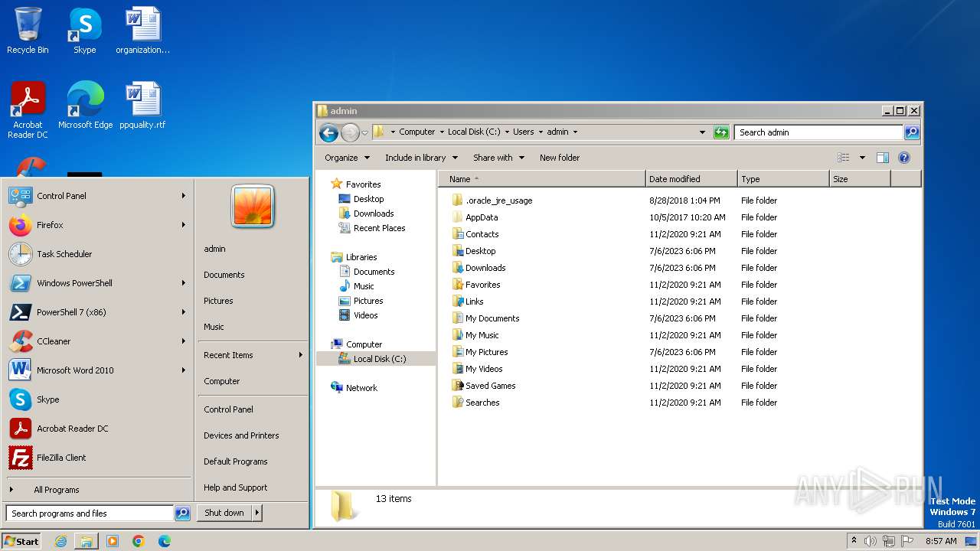Open Default Programs in Start menu
The height and width of the screenshot is (551, 980).
pyautogui.click(x=236, y=461)
